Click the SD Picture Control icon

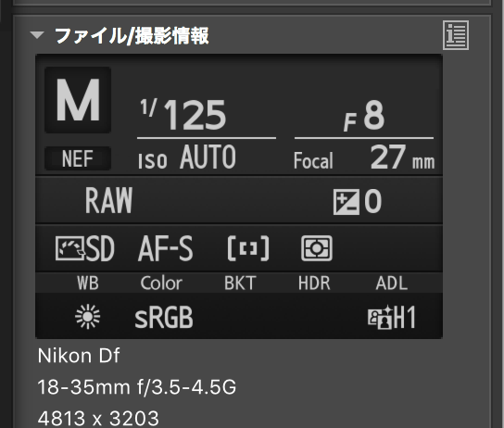coord(85,248)
